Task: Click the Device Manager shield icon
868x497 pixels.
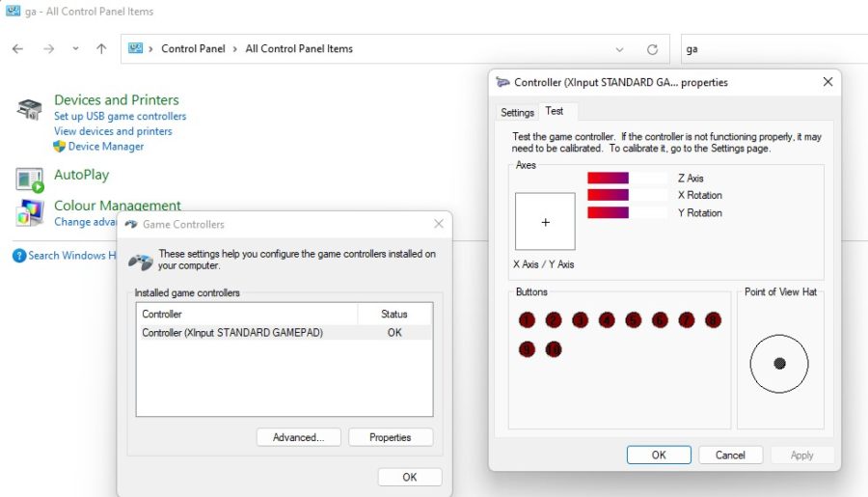Action: pos(59,147)
